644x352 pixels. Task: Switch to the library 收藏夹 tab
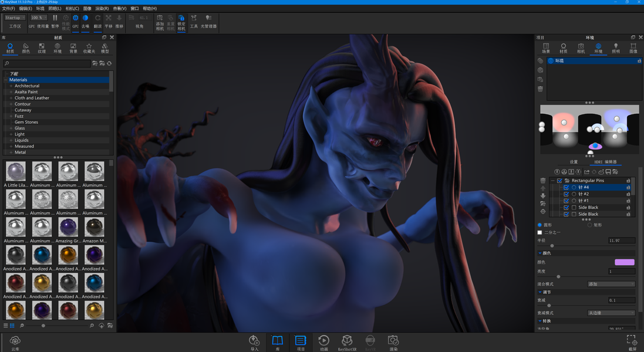89,48
